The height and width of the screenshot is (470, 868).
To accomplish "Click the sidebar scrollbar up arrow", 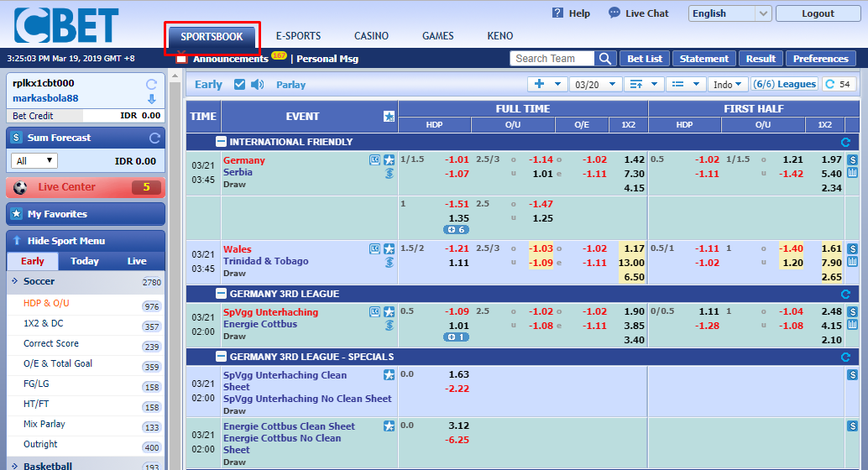I will 175,76.
